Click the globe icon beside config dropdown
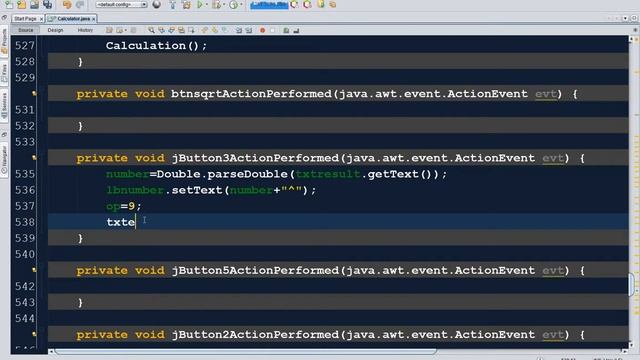Viewport: 640px width, 360px height. point(156,4)
